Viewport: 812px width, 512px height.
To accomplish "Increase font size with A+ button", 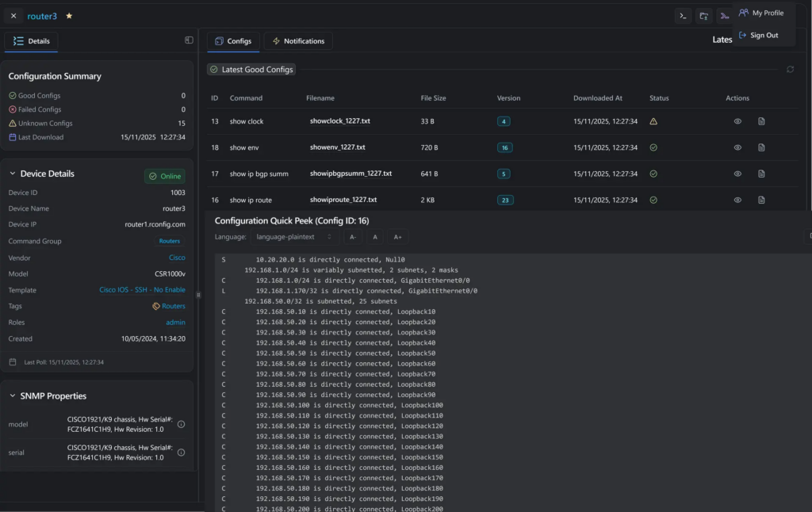I will 398,237.
